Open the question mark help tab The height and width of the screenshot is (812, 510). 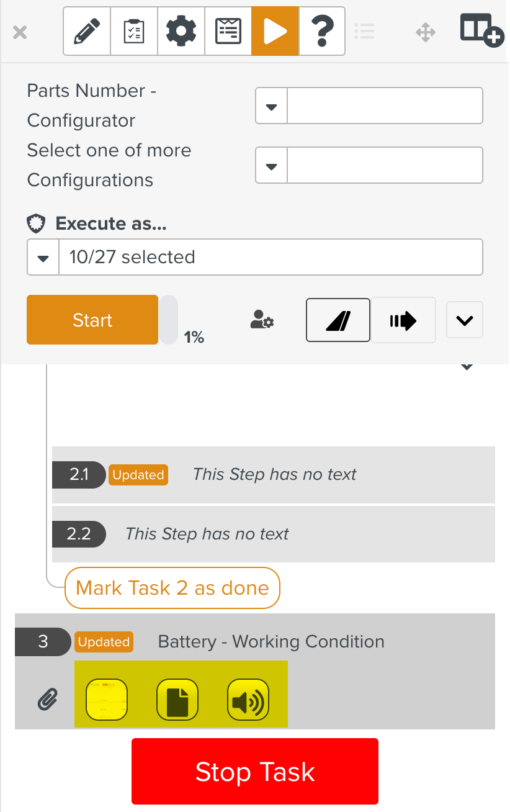pos(322,31)
